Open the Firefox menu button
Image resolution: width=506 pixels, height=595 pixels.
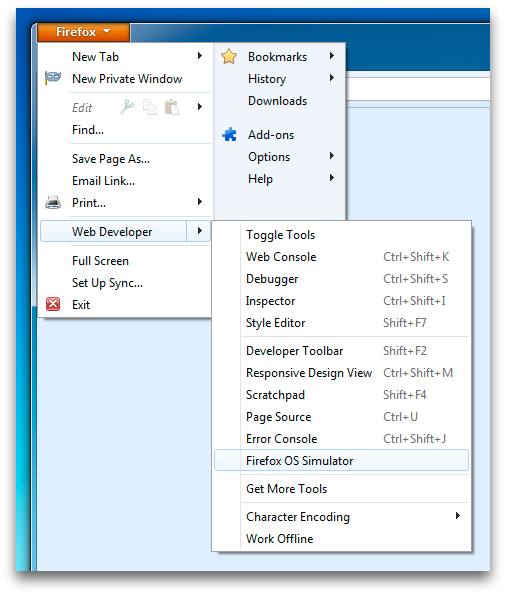(x=83, y=32)
